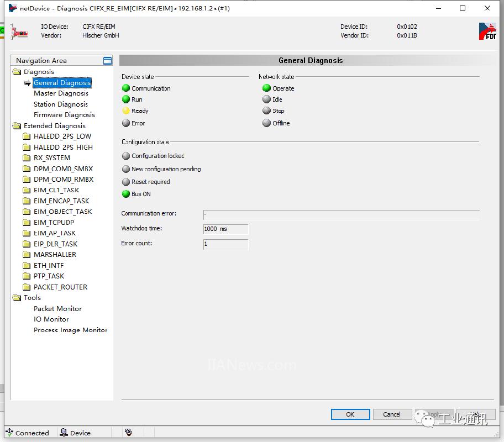This screenshot has height=442, width=504.
Task: Click the Device status bar icon
Action: (x=64, y=433)
